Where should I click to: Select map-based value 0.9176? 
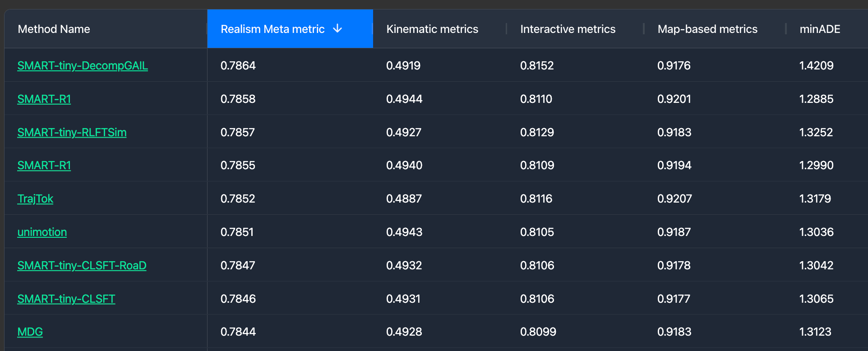pyautogui.click(x=674, y=66)
